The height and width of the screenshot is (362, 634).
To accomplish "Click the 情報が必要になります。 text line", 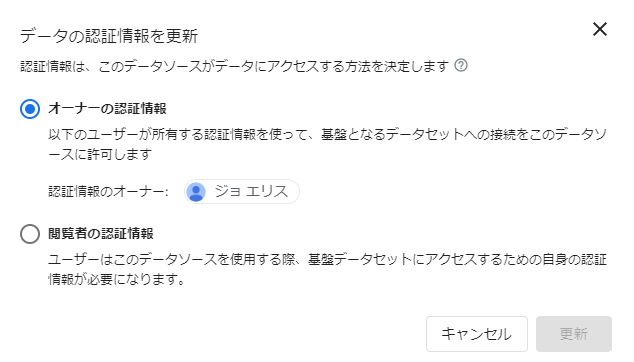I will (117, 279).
